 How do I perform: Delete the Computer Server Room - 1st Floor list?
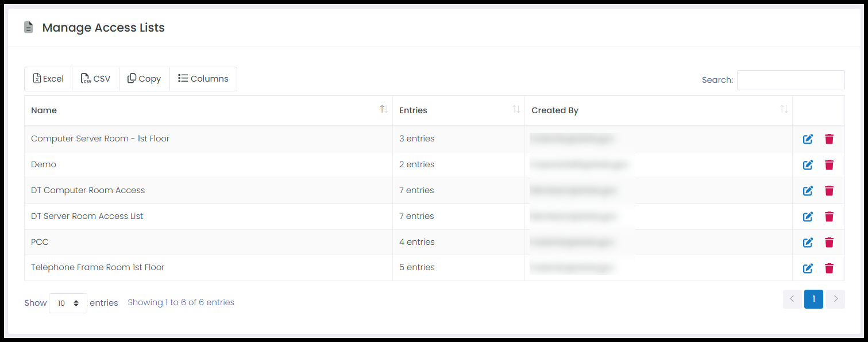[x=829, y=139]
